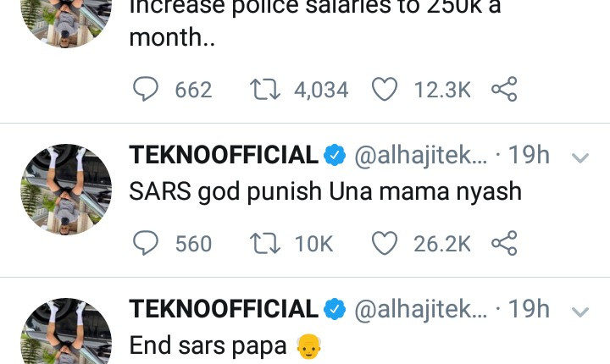Image resolution: width=610 pixels, height=364 pixels.
Task: Open TEKNOOFFICIAL profile from 'End sars papa' tweet
Action: coord(224,310)
